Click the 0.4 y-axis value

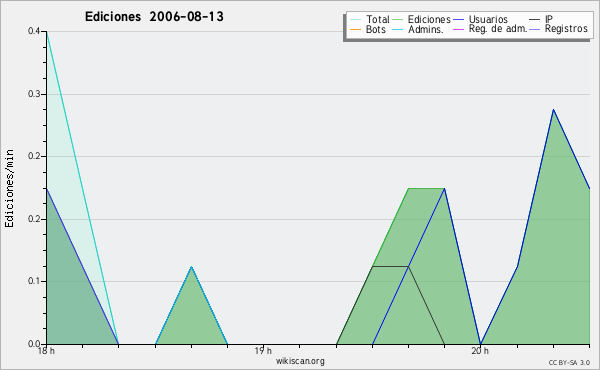(x=34, y=31)
